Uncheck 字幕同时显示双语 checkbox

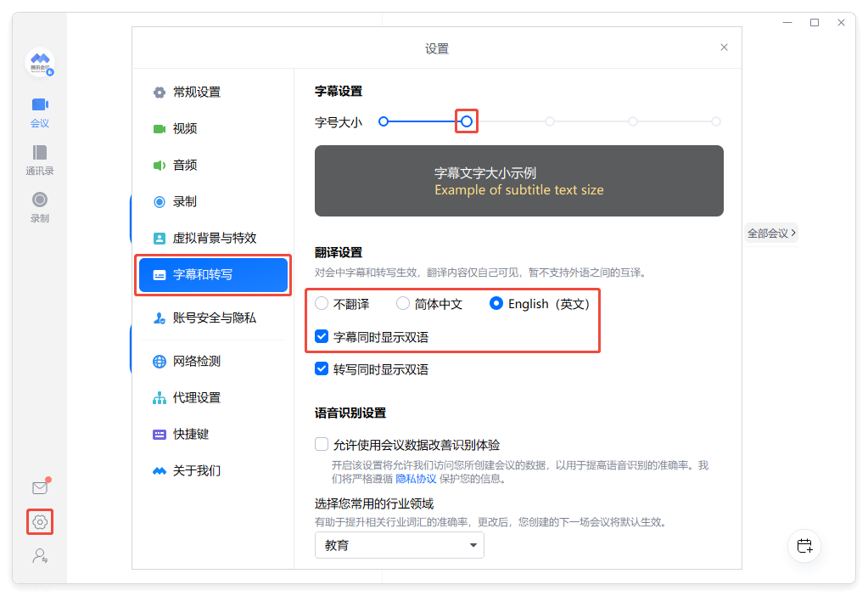pyautogui.click(x=322, y=337)
